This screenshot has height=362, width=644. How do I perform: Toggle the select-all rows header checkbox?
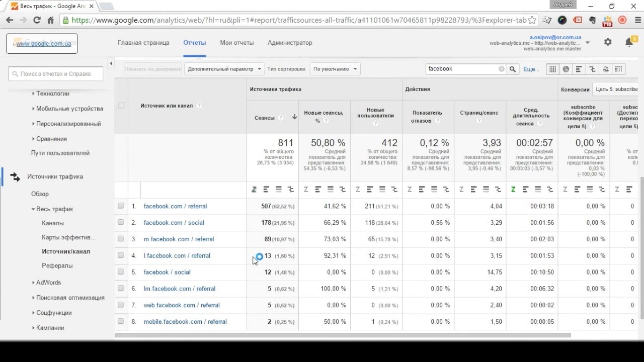(121, 106)
